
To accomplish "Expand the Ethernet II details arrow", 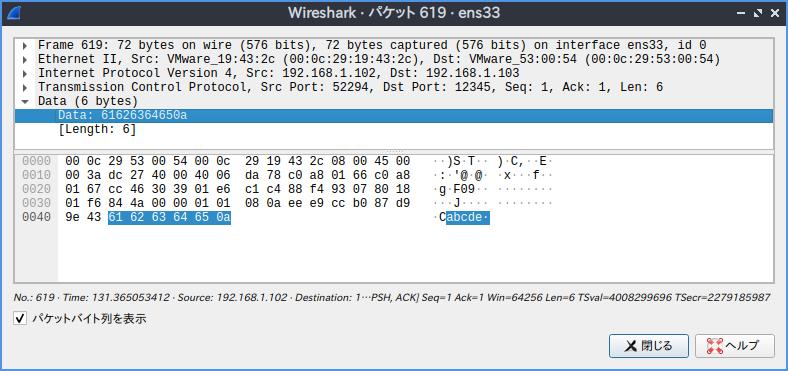I will (x=25, y=60).
